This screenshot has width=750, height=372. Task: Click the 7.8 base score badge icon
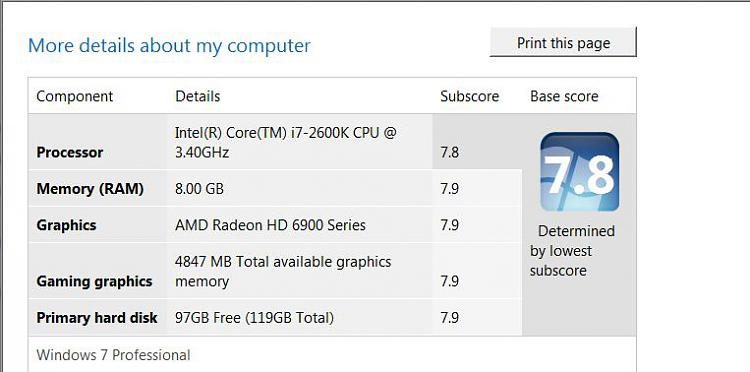(579, 172)
